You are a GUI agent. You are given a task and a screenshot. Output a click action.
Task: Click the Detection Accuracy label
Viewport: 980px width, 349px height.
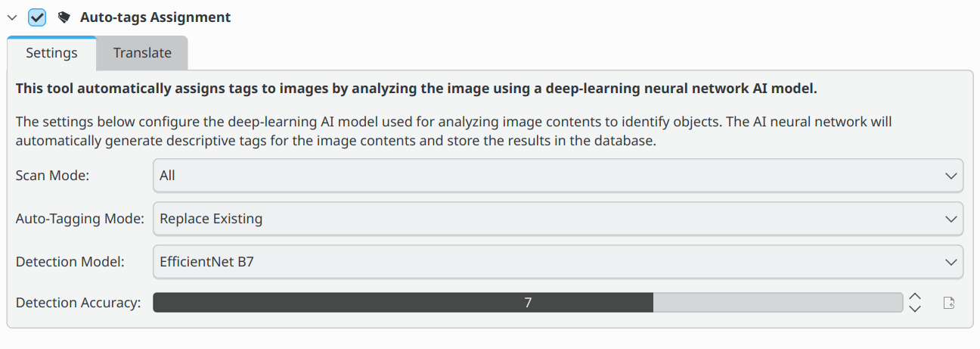coord(78,303)
